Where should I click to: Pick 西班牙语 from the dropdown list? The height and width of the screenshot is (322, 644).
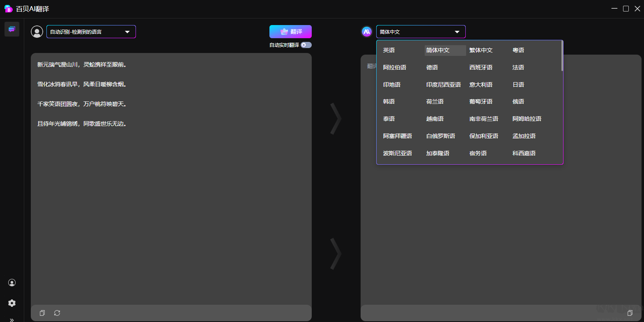coord(481,67)
